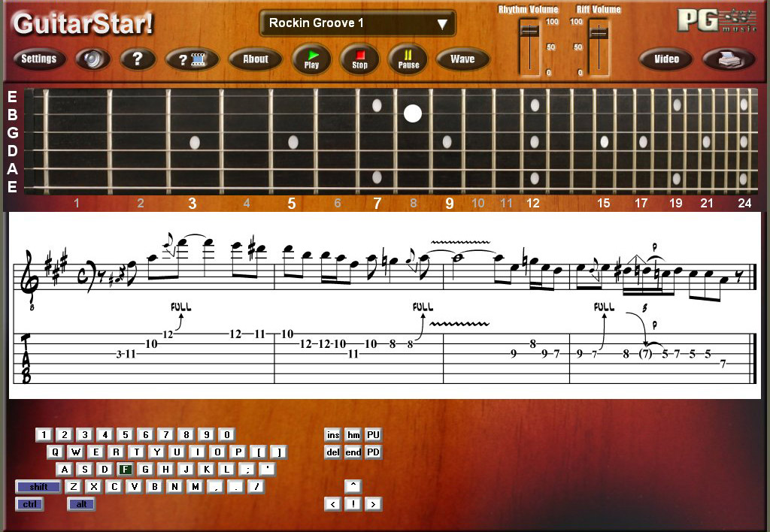
Task: Click the up arrow key
Action: click(x=353, y=486)
